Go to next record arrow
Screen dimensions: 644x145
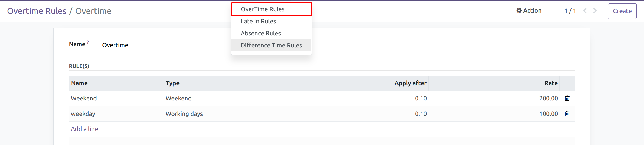595,11
